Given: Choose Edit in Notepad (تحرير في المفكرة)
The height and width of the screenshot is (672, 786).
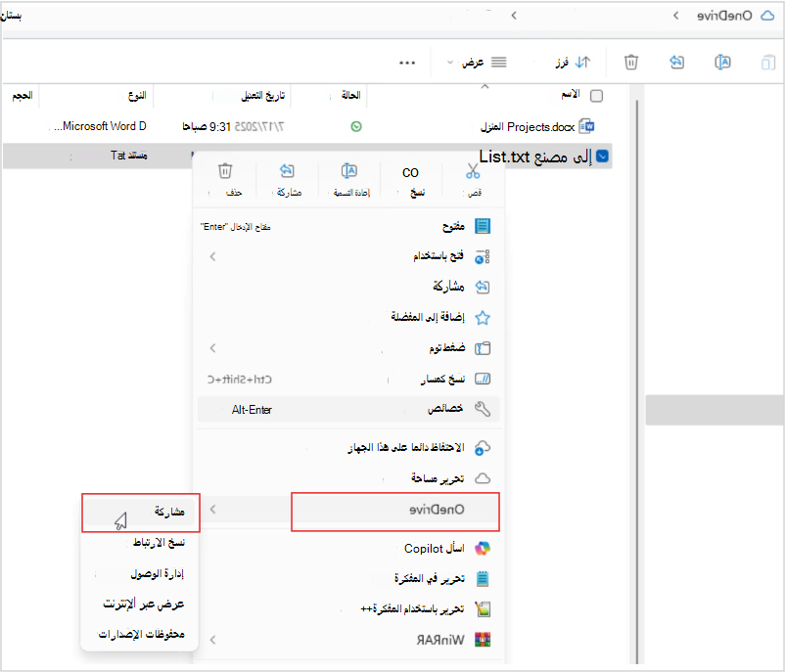Looking at the screenshot, I should (348, 579).
